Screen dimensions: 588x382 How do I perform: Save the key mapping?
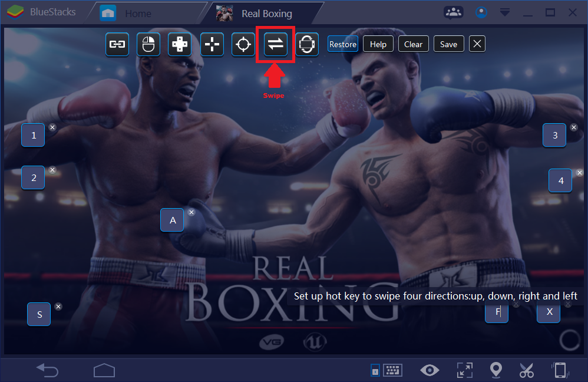[448, 44]
